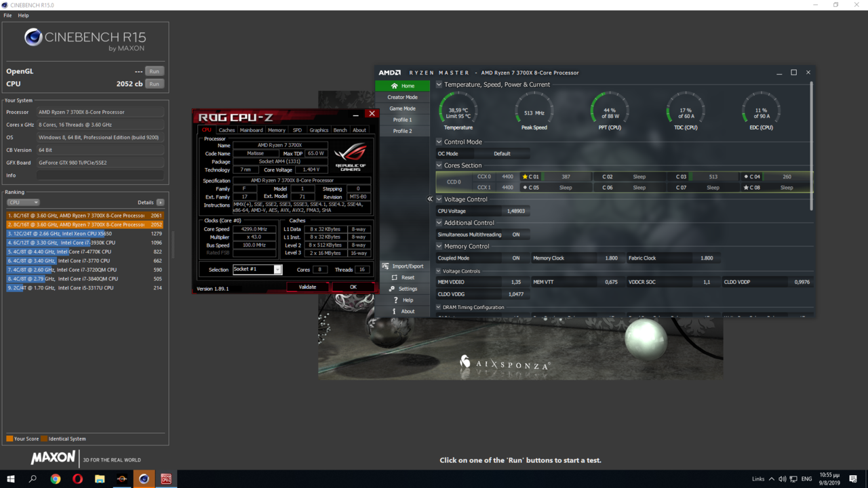The height and width of the screenshot is (488, 868).
Task: Open Google Chrome from the taskbar
Action: tap(56, 479)
